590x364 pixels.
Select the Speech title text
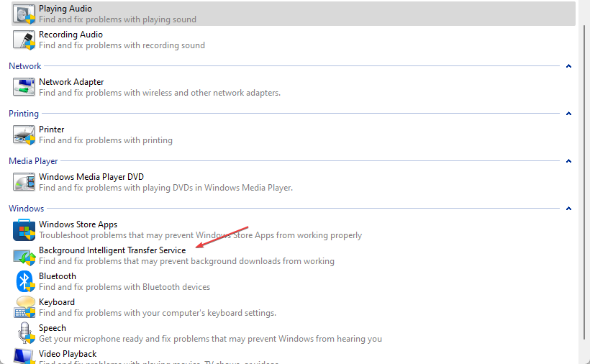[53, 328]
